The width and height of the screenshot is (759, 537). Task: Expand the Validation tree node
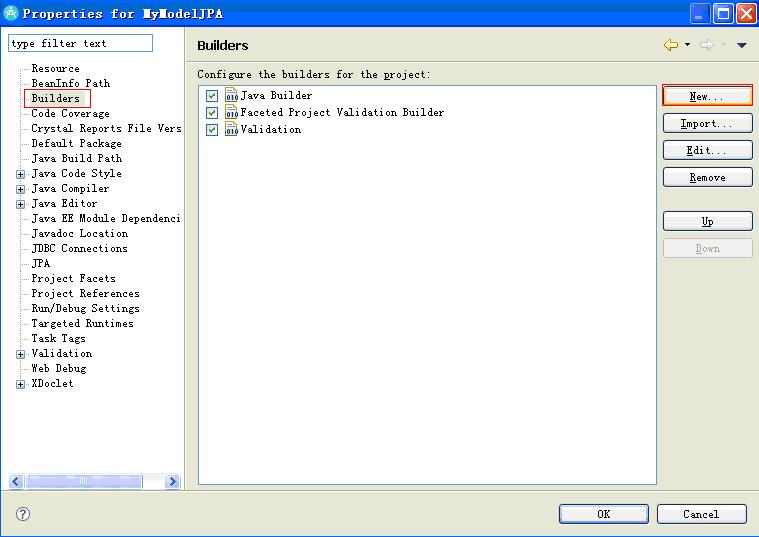tap(20, 354)
